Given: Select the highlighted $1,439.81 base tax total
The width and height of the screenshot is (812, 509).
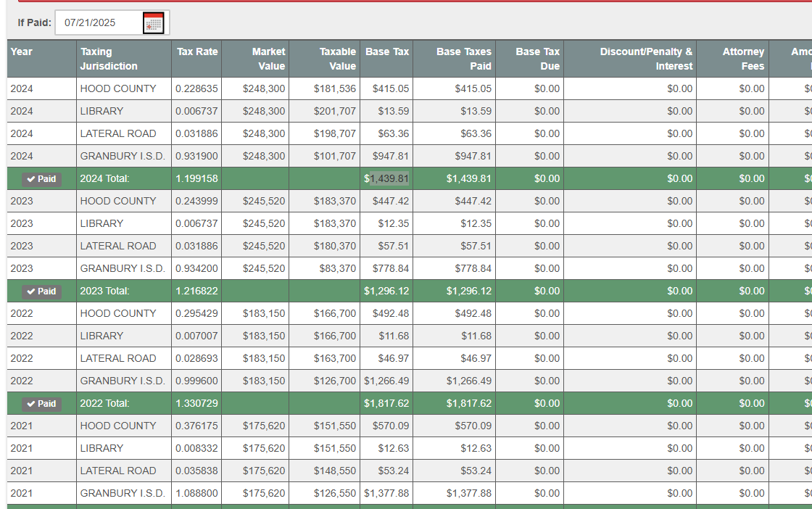Looking at the screenshot, I should pyautogui.click(x=389, y=179).
